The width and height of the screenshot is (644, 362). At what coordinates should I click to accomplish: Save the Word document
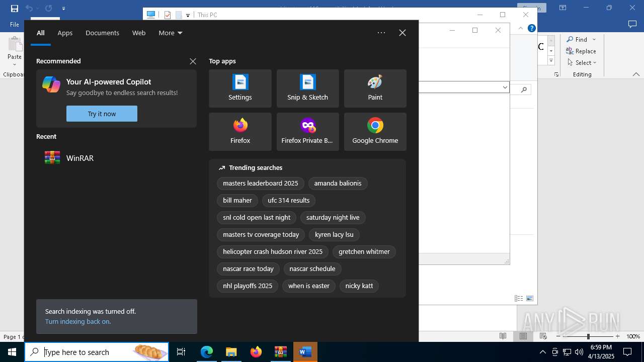pyautogui.click(x=15, y=8)
